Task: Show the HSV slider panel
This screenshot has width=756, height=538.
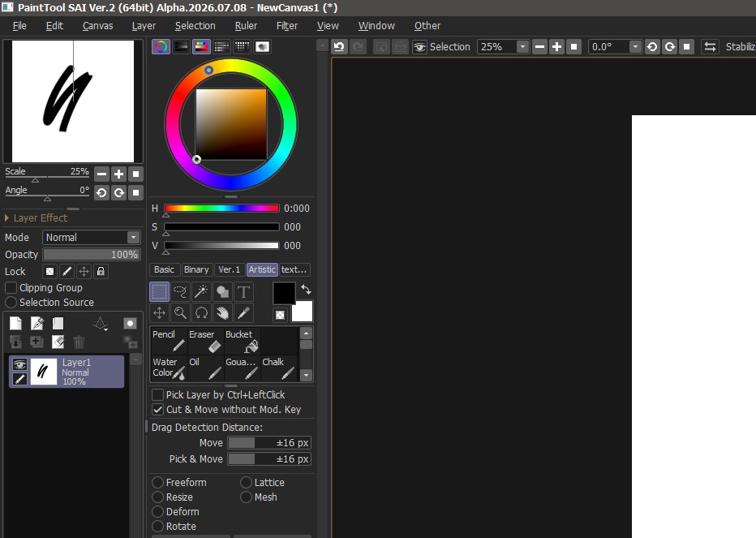Action: pos(201,47)
